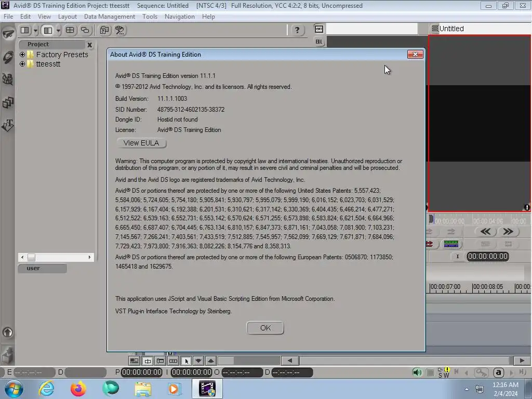Open the Layout menu
The image size is (532, 399).
point(67,16)
